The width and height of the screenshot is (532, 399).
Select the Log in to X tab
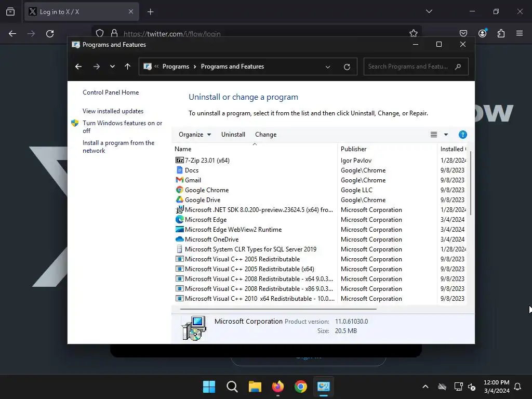coord(82,12)
